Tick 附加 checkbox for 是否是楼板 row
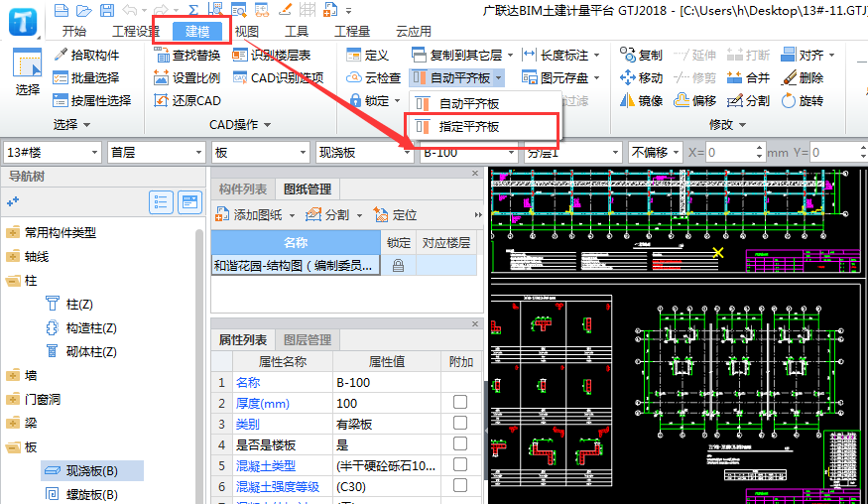Image resolution: width=868 pixels, height=504 pixels. tap(460, 443)
